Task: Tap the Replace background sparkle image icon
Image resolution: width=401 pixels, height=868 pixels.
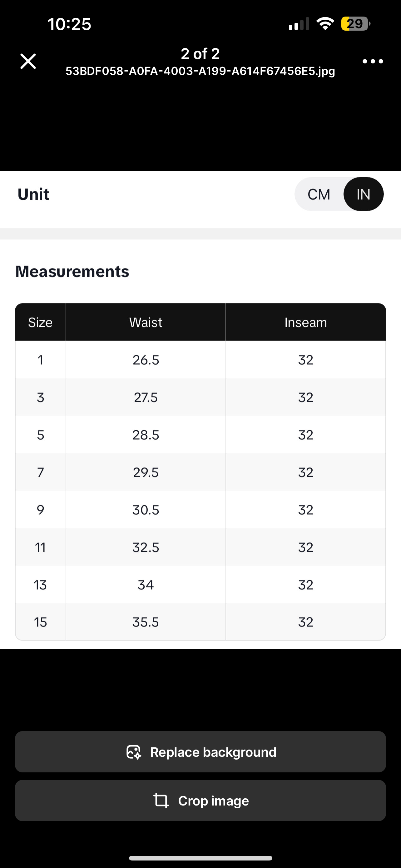Action: [134, 752]
